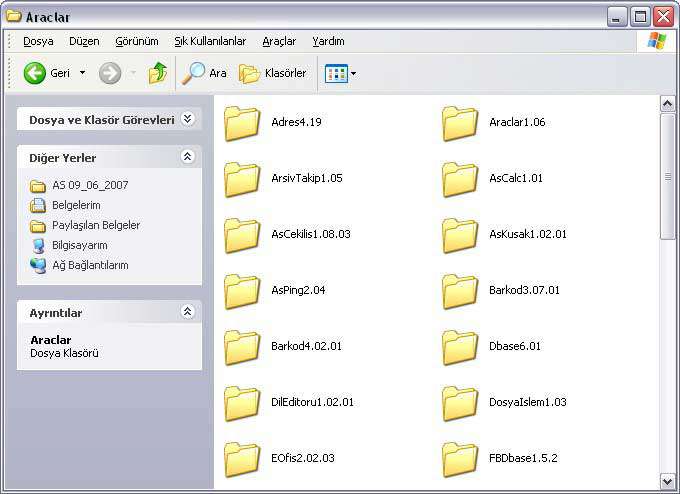The height and width of the screenshot is (494, 680).
Task: Collapse the Ayrıntılar panel
Action: click(187, 311)
